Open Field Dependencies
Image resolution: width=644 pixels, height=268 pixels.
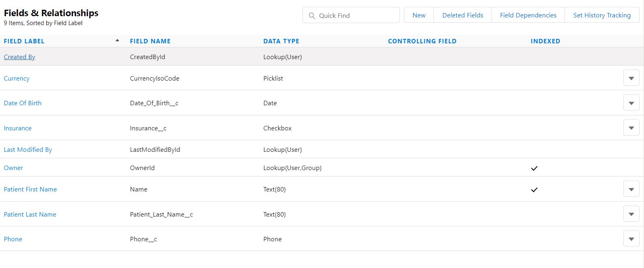528,15
